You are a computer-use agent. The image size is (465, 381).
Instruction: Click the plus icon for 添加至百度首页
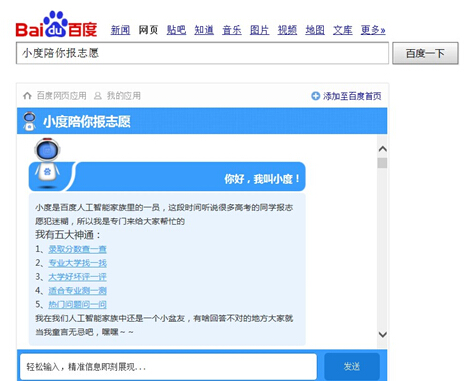click(x=315, y=96)
